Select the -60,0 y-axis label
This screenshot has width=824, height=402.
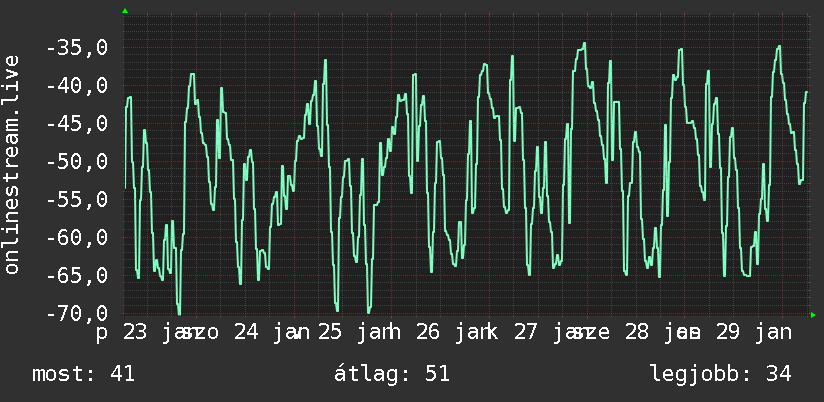[x=77, y=238]
